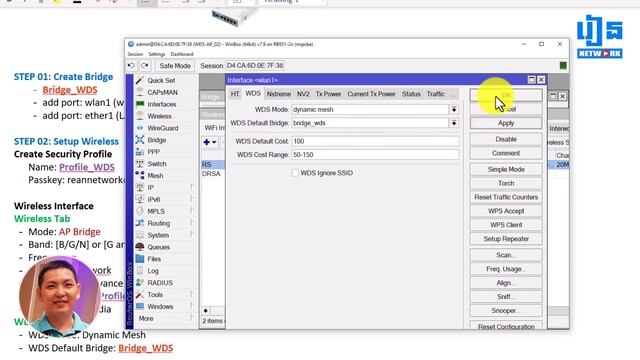The width and height of the screenshot is (640, 360).
Task: Toggle WDS Ignore SSID checkbox
Action: [295, 173]
